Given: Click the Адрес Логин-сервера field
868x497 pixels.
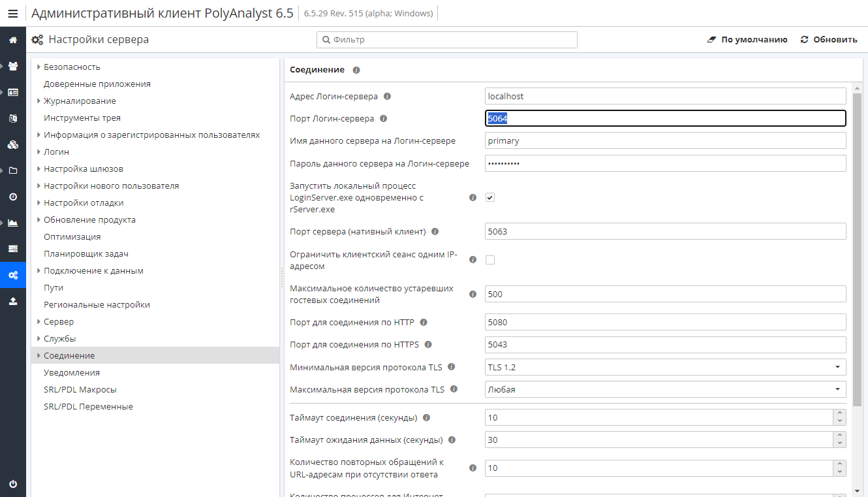Looking at the screenshot, I should click(666, 96).
